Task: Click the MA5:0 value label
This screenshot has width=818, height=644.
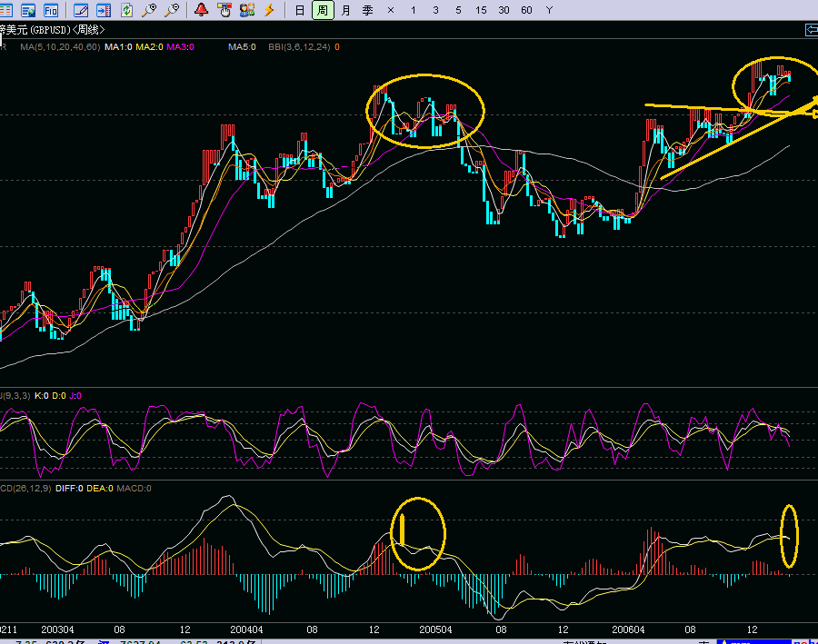Action: (x=242, y=47)
